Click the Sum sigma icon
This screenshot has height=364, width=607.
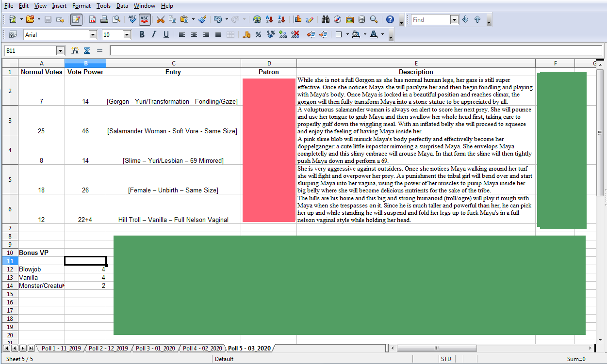coord(87,50)
